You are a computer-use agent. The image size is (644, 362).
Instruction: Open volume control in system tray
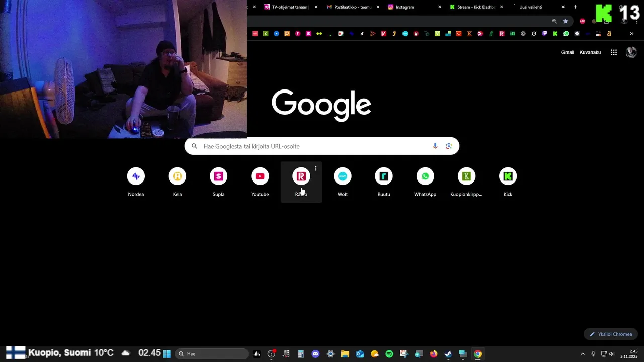pos(612,354)
